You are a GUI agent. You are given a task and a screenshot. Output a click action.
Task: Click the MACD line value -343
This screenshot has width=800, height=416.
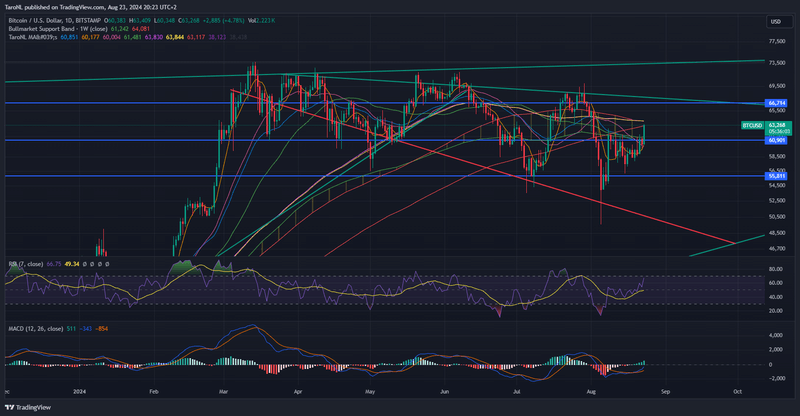[x=85, y=329]
